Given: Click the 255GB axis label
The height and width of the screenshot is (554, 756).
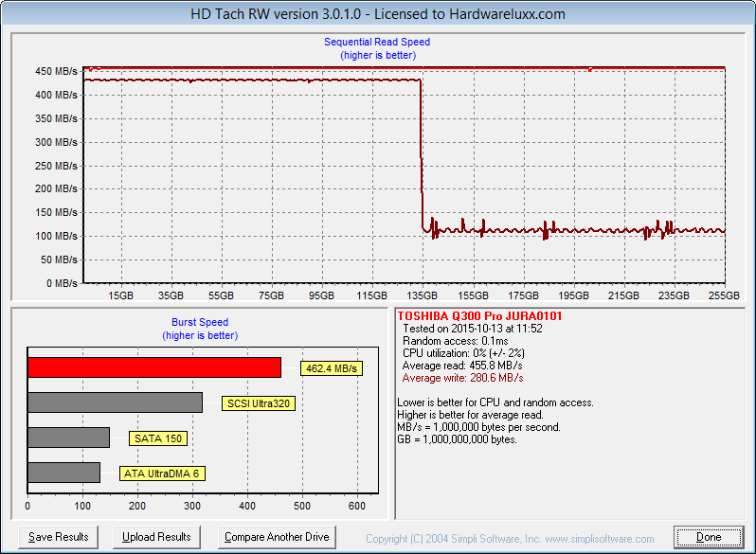Looking at the screenshot, I should click(724, 295).
